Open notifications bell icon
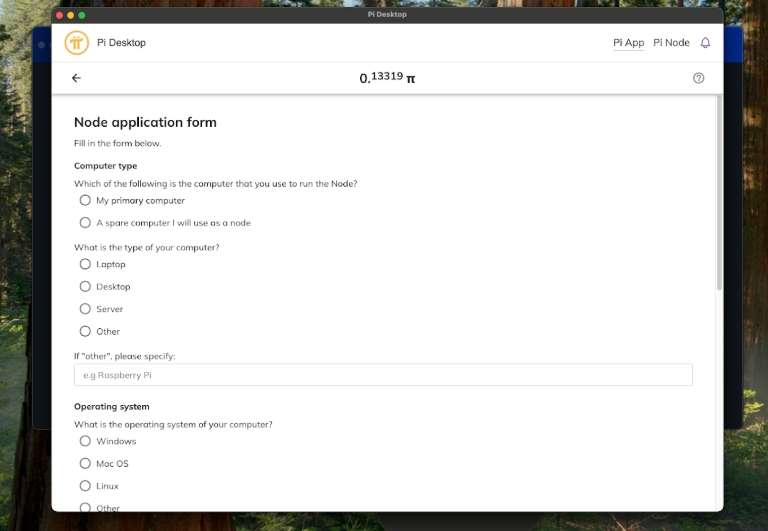The image size is (768, 531). point(705,43)
